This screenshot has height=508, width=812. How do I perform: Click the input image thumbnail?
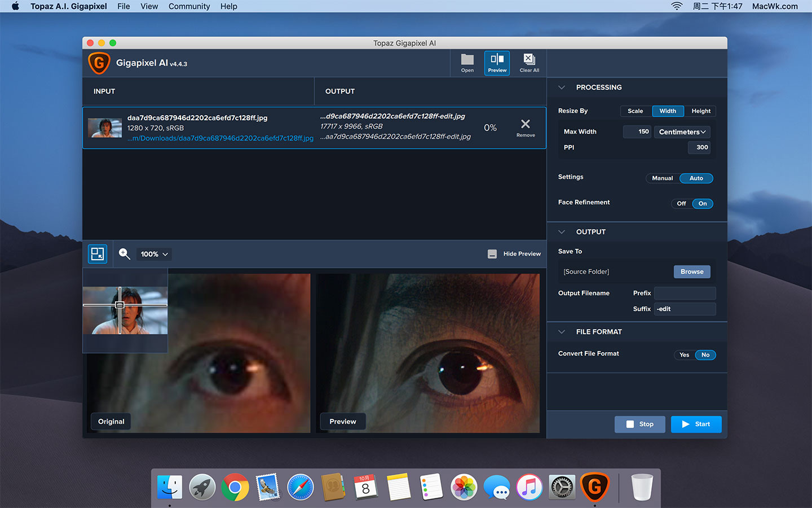[x=105, y=128]
